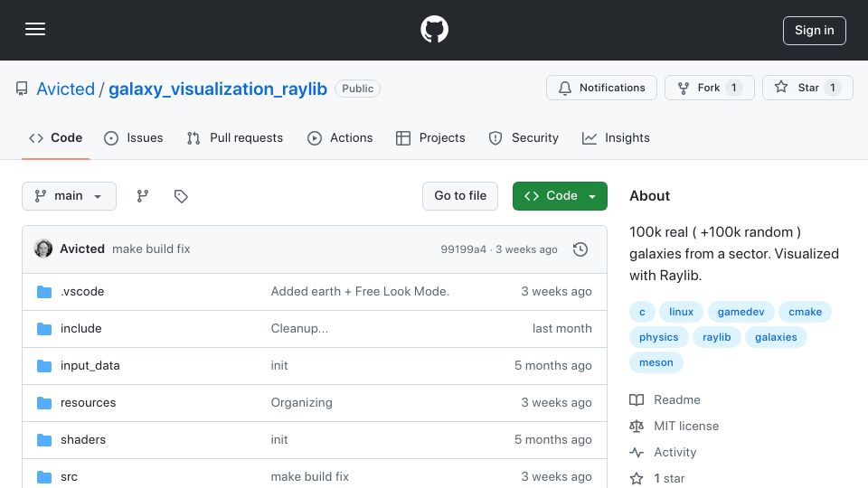Click the Notifications bell button

coord(601,88)
